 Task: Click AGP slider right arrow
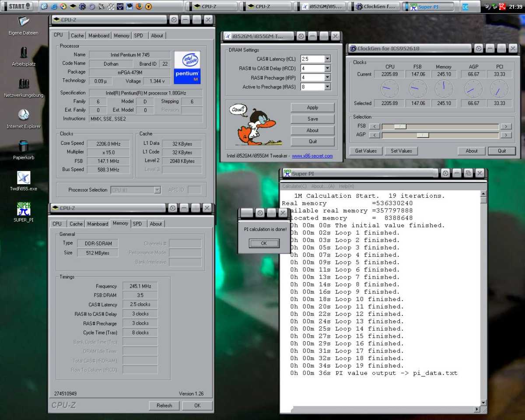tap(505, 135)
